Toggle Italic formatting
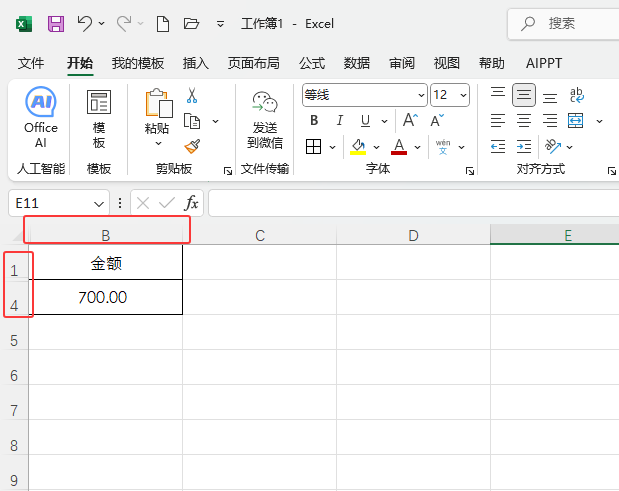The height and width of the screenshot is (491, 619). pos(340,120)
